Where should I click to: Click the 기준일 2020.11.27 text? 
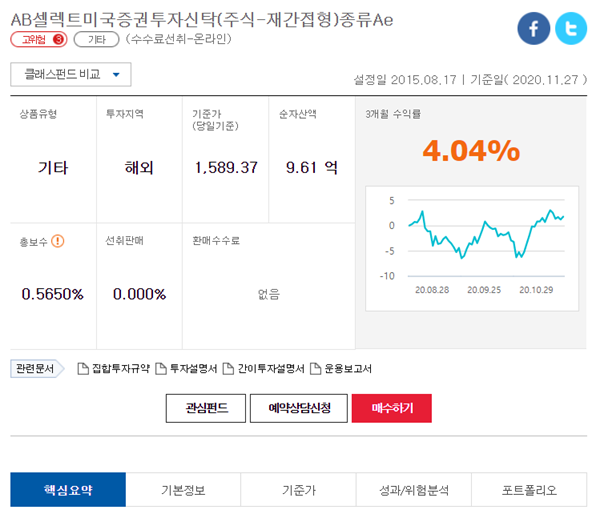click(529, 80)
